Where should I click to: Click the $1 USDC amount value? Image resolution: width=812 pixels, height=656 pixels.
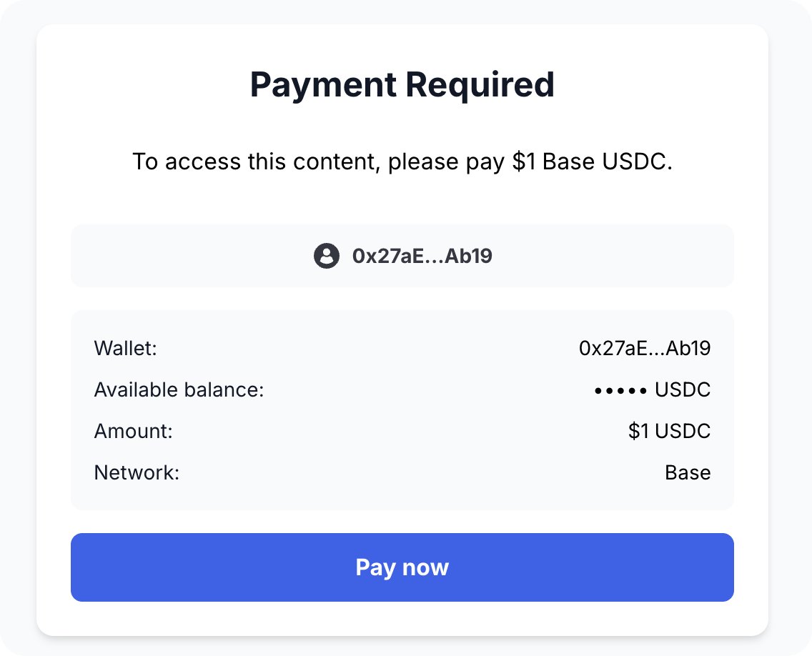[x=669, y=431]
